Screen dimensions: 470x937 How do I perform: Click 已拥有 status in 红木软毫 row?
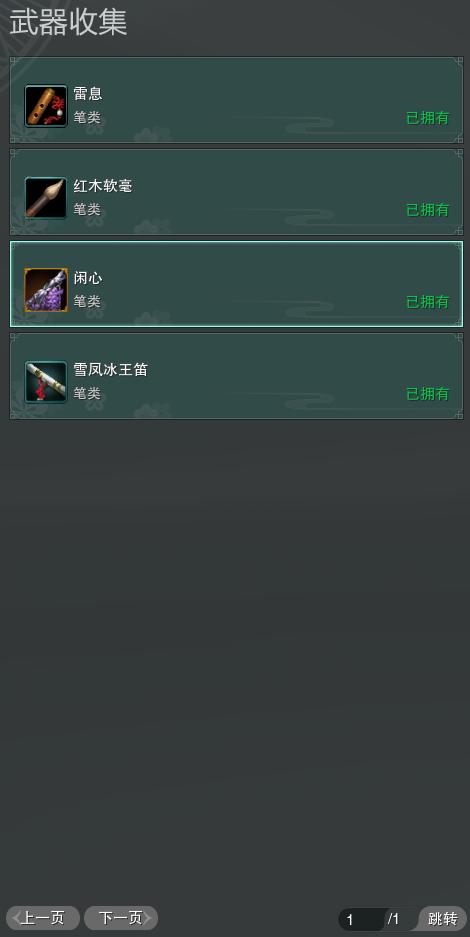pos(428,210)
